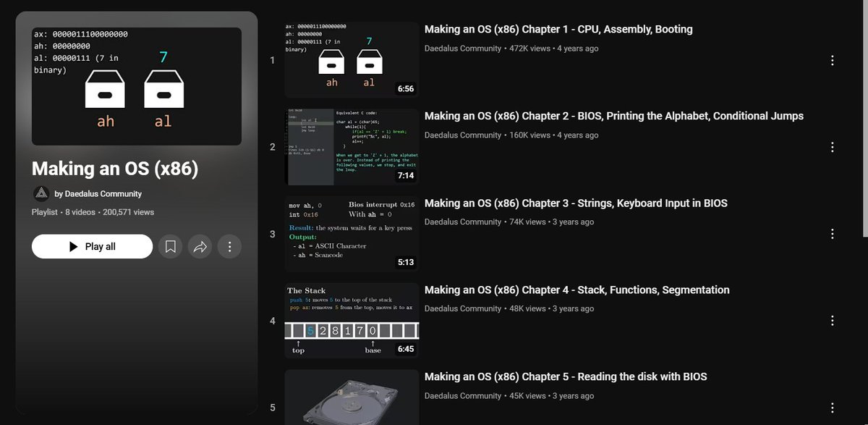Open Chapter 5 - Reading the disk with BIOS title

coord(566,376)
